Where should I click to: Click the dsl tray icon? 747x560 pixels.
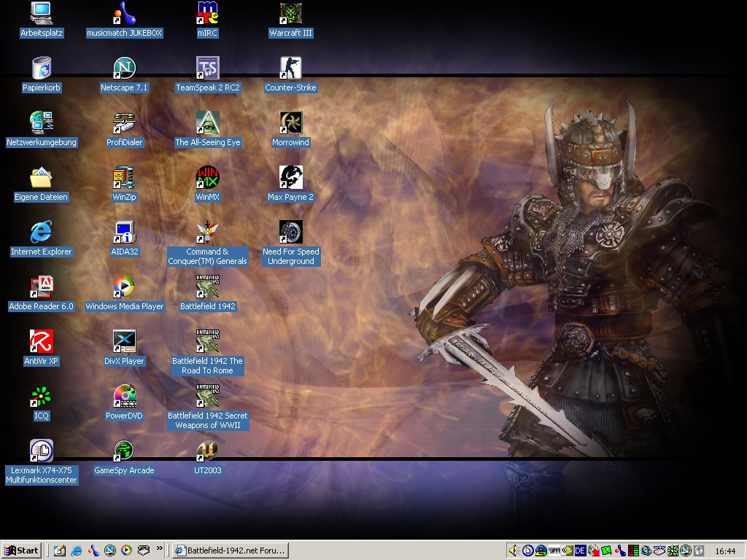click(554, 551)
